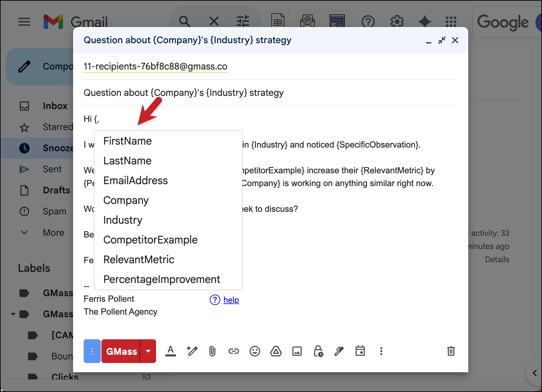Open the Gmail support question mark
Screen dimensions: 542x392
[368, 22]
